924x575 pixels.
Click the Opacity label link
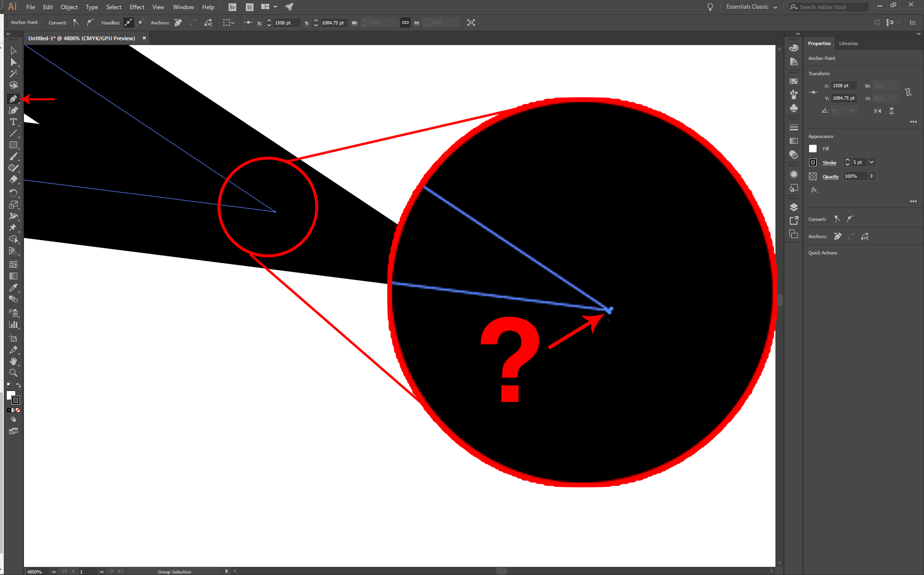point(830,176)
